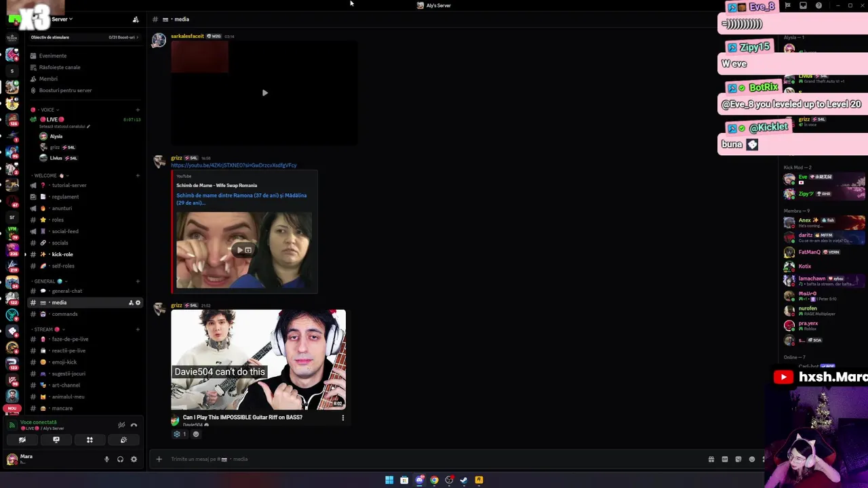The width and height of the screenshot is (868, 488).
Task: Add a channel to the VOICE category
Action: [x=138, y=110]
